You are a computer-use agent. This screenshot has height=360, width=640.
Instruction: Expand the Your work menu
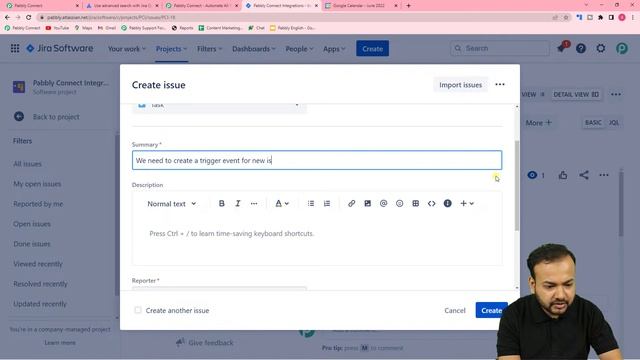127,49
